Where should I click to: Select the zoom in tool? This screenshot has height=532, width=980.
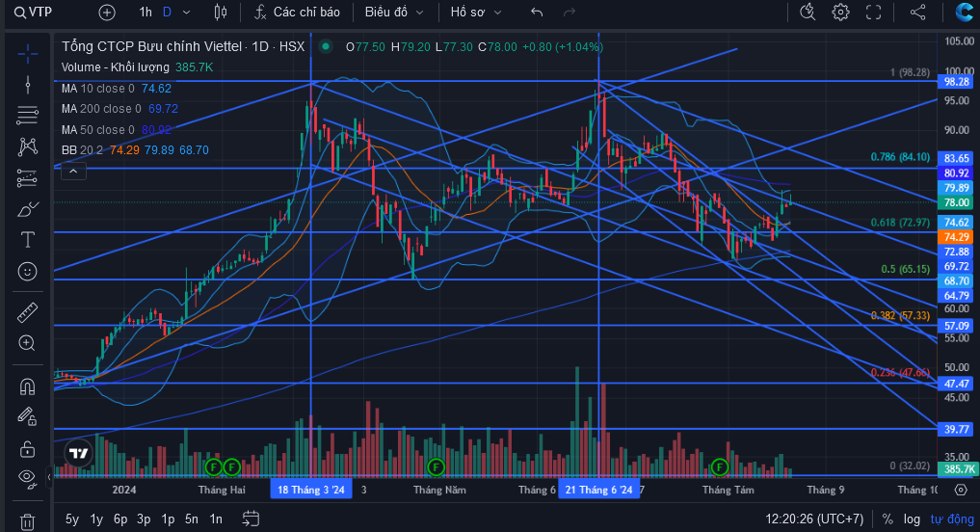[x=28, y=342]
